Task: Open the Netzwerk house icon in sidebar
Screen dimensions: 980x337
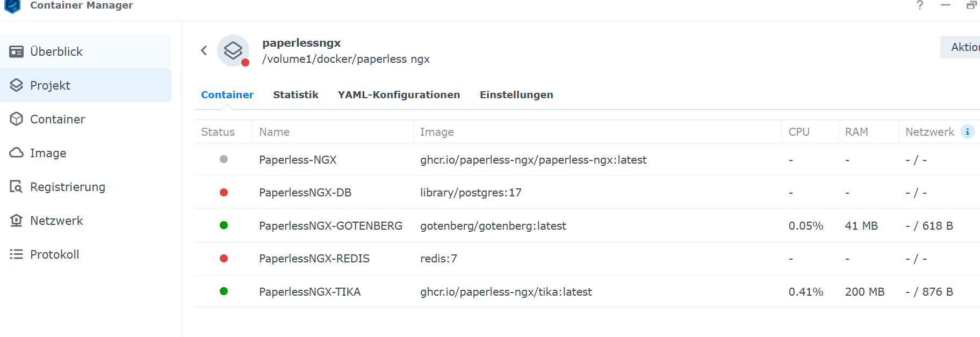Action: 17,221
